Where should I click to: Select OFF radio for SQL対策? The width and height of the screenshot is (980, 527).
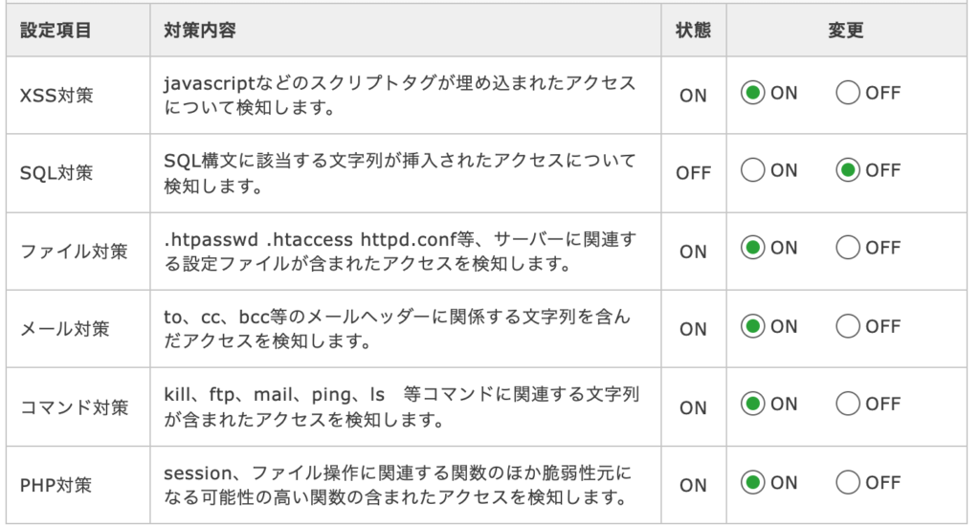(x=848, y=170)
